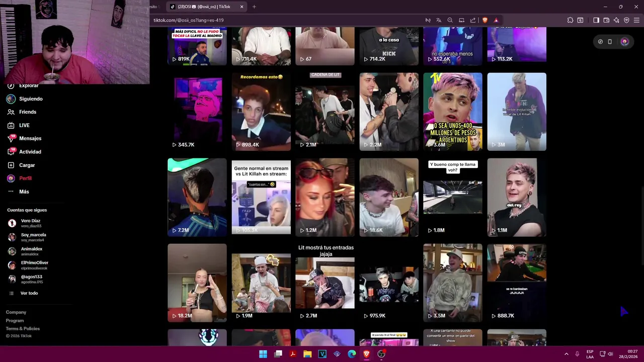Viewport: 644px width, 362px height.
Task: Open the Siguiendo feed
Action: click(31, 99)
